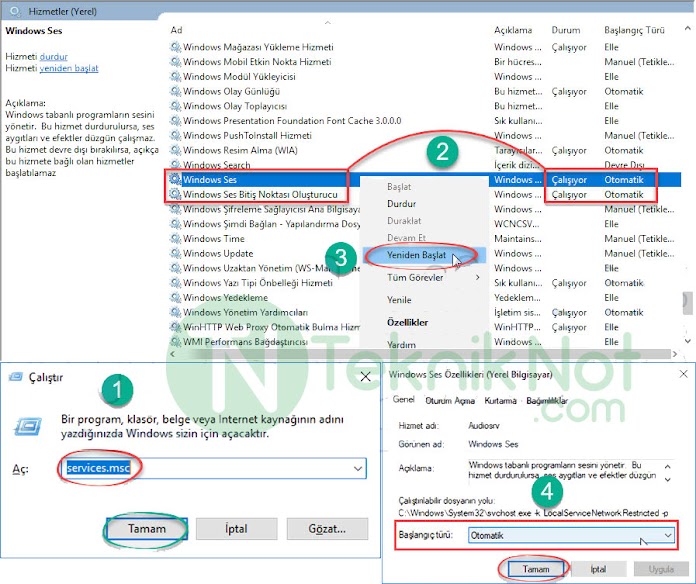Choose Durdur from the context menu
Image resolution: width=696 pixels, height=584 pixels.
[x=401, y=204]
